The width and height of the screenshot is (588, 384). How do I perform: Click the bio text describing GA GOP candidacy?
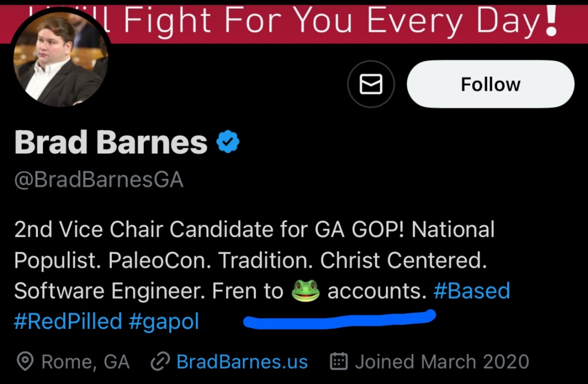tap(247, 260)
